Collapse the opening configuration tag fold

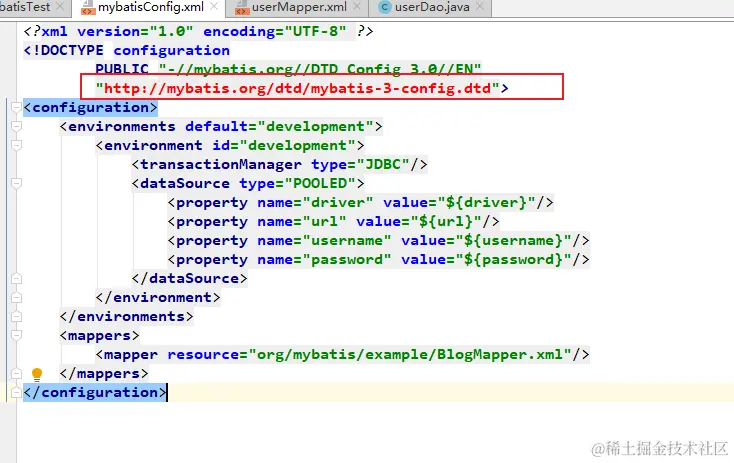click(16, 108)
